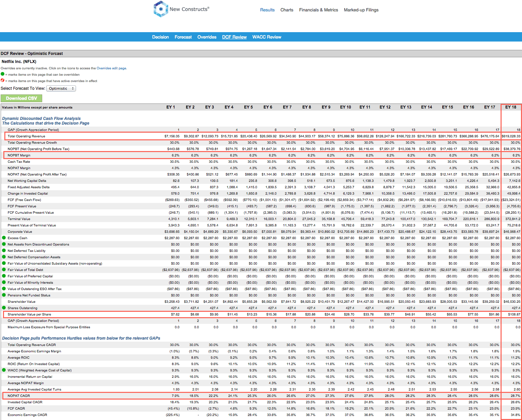522x420 pixels.
Task: Click the Average Avg Invested Capital Turns label
Action: [34, 390]
